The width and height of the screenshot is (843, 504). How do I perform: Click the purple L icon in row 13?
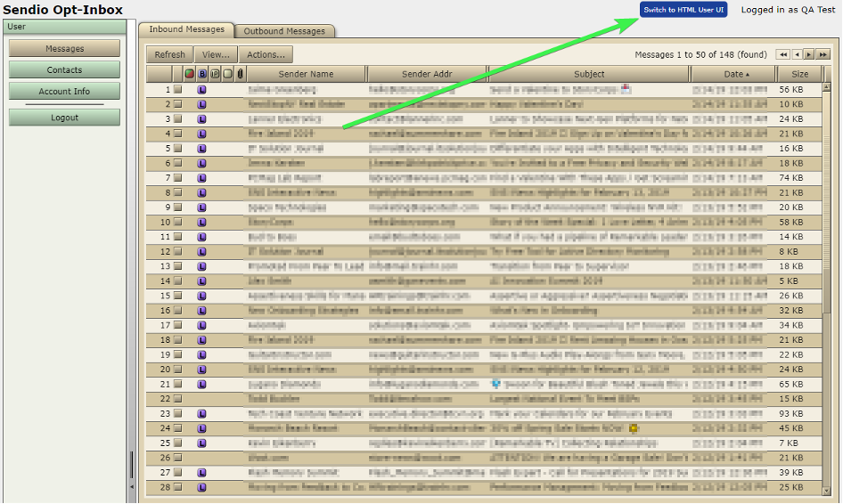(x=201, y=266)
